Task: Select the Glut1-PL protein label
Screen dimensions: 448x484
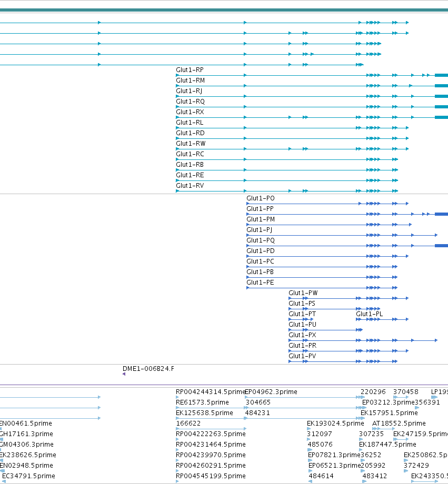Action: [369, 314]
